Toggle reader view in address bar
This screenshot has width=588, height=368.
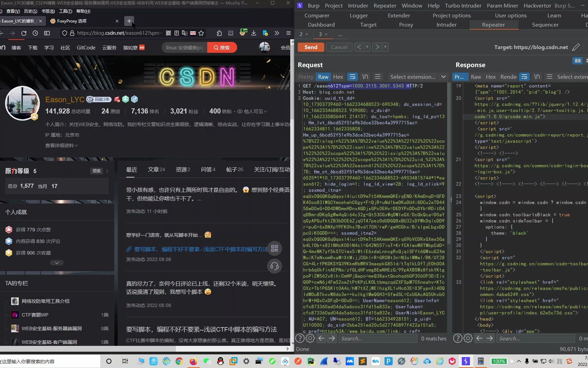(x=177, y=33)
